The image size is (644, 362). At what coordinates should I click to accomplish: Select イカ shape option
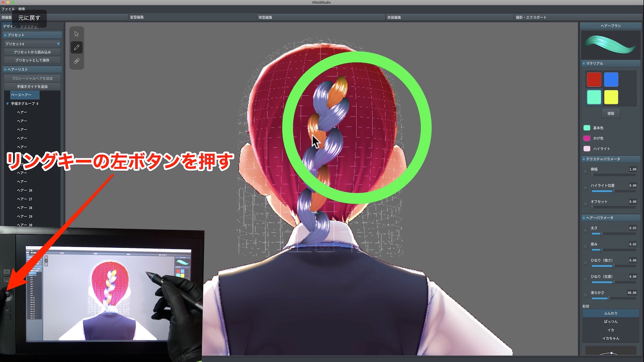[610, 330]
